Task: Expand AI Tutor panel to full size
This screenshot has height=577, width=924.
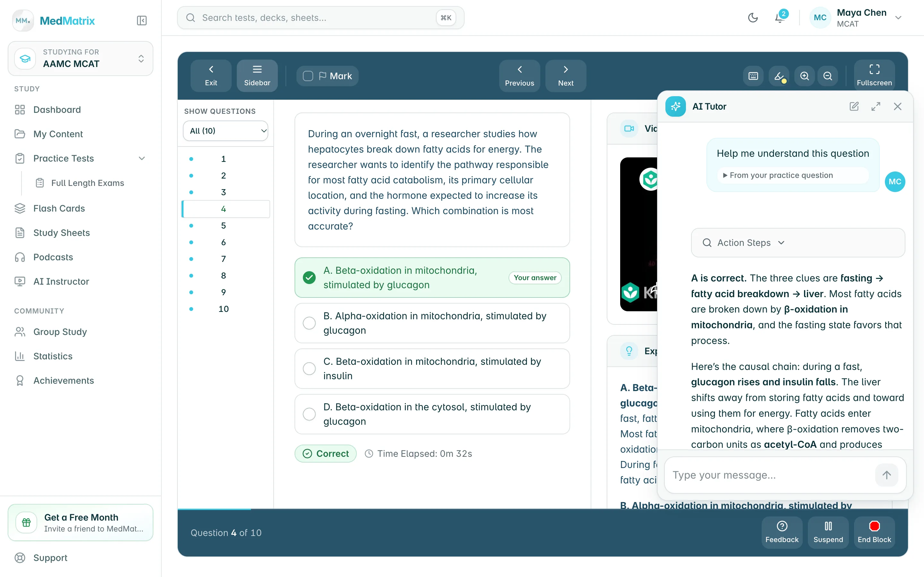Action: [x=876, y=106]
